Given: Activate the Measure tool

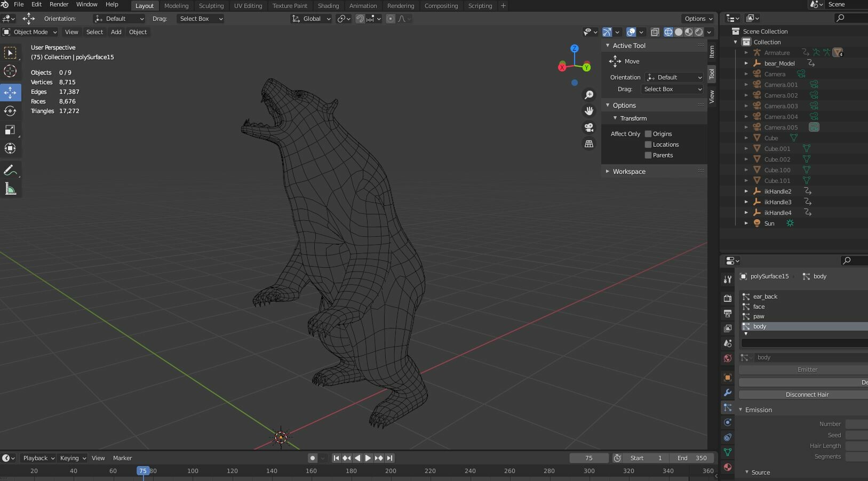Looking at the screenshot, I should click(x=10, y=188).
